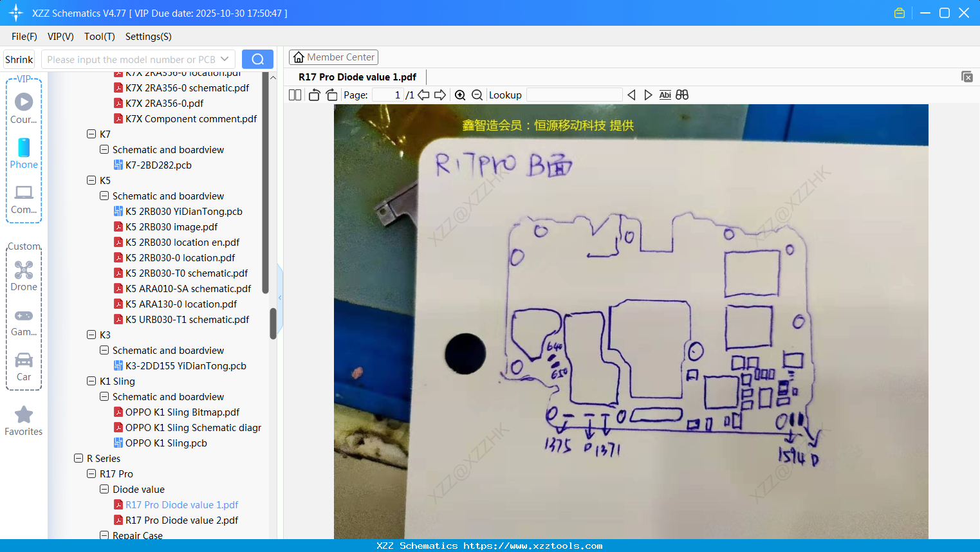
Task: Open R17 Pro Diode value 2.pdf
Action: tap(181, 520)
